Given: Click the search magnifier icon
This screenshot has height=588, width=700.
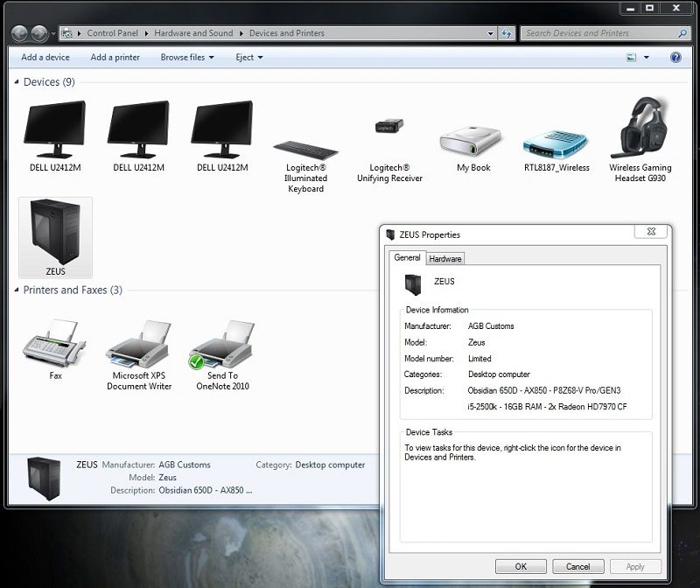Looking at the screenshot, I should 682,33.
